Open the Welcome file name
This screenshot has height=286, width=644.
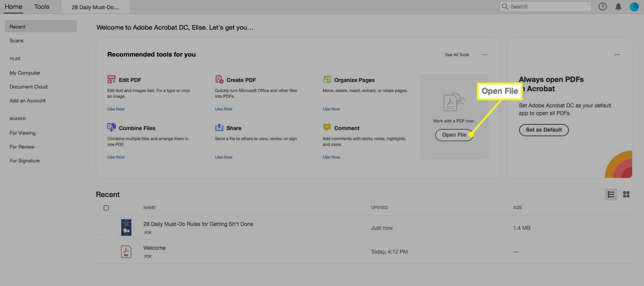154,248
